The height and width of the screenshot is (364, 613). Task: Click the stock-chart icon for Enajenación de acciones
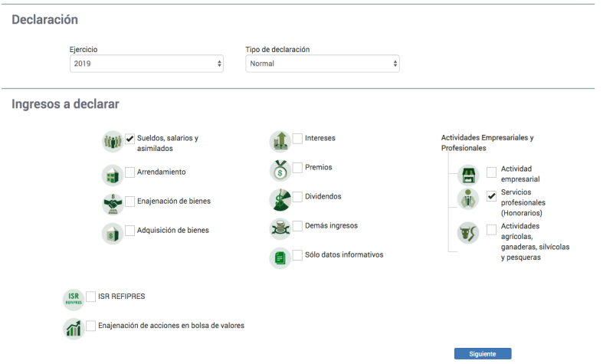pyautogui.click(x=74, y=329)
